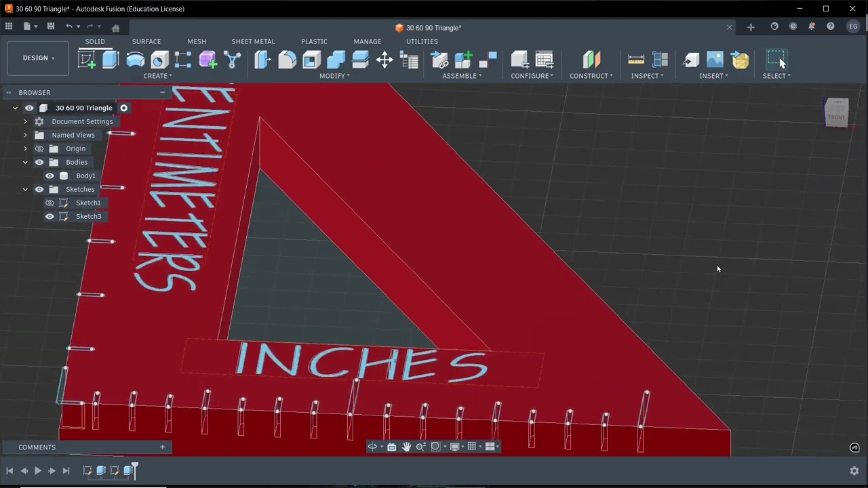
Task: Click the Fillet tool icon
Action: (287, 60)
